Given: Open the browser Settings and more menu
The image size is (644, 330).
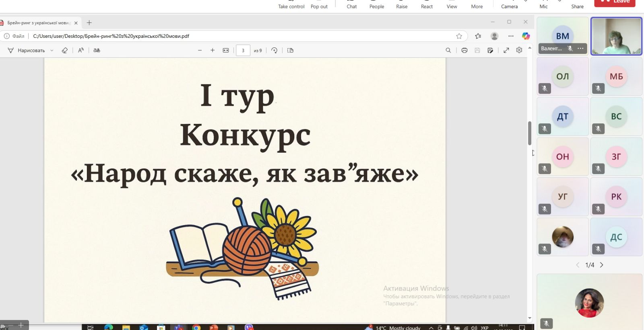Looking at the screenshot, I should [x=511, y=36].
